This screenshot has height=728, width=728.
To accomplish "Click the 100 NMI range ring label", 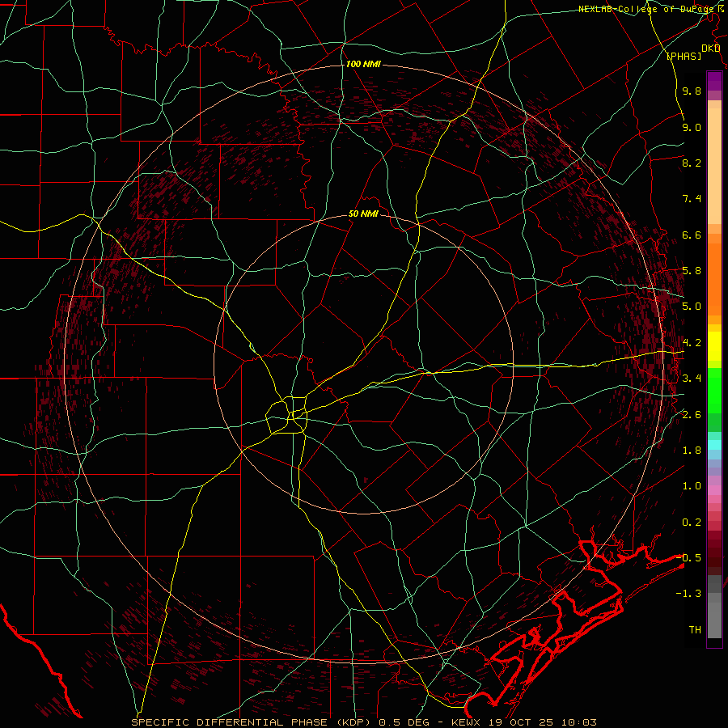I will coord(362,64).
